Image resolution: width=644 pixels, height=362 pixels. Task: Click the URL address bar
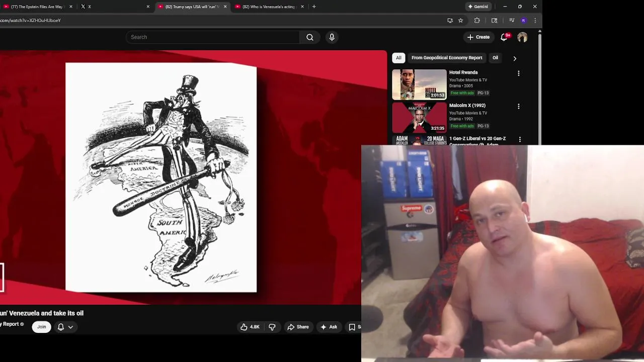[221, 21]
